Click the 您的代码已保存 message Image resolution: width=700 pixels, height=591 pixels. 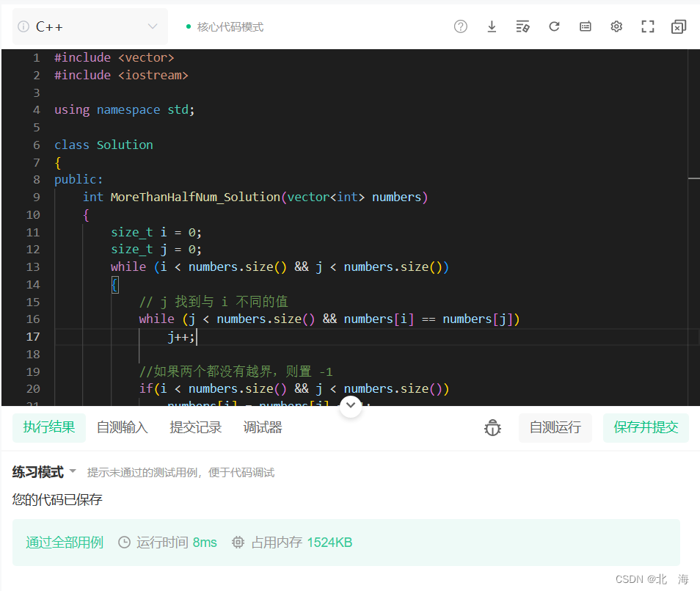[57, 499]
